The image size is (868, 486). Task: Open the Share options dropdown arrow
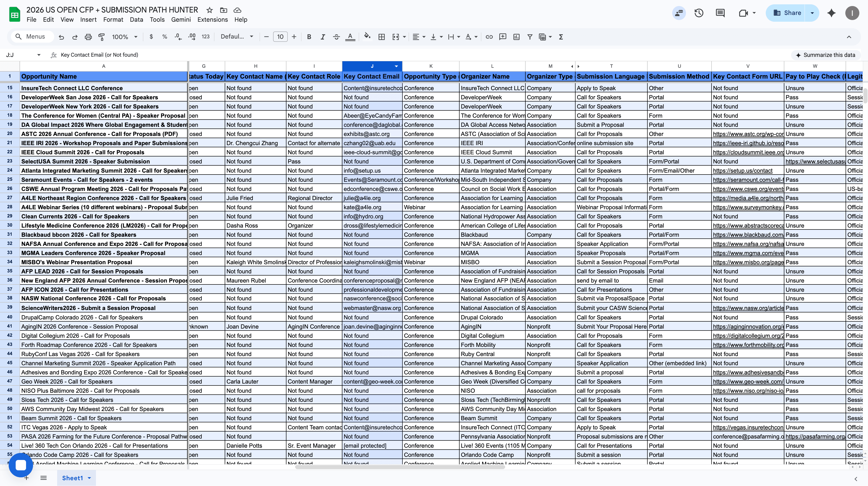click(x=812, y=13)
